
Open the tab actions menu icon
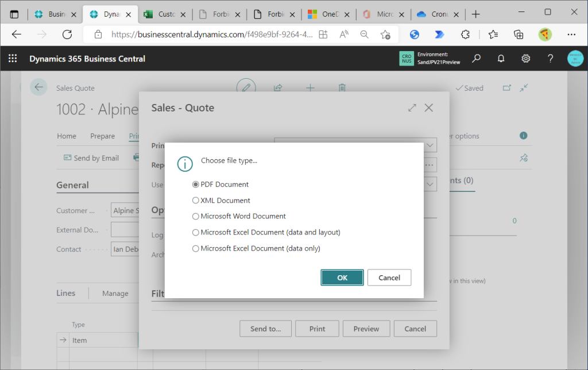14,14
